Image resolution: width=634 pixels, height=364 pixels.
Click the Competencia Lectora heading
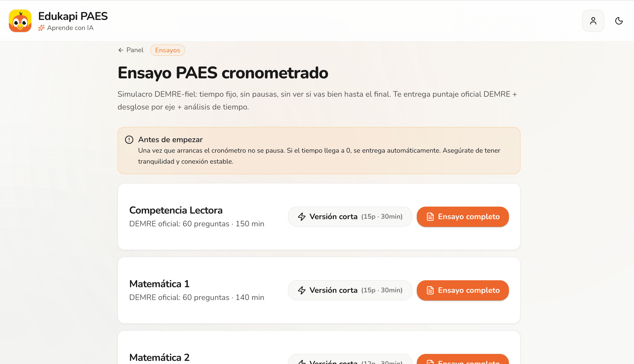pyautogui.click(x=176, y=210)
